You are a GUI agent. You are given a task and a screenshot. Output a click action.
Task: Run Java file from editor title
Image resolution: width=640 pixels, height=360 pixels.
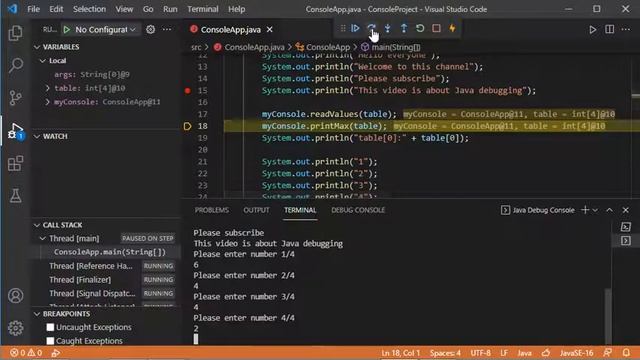click(x=593, y=29)
